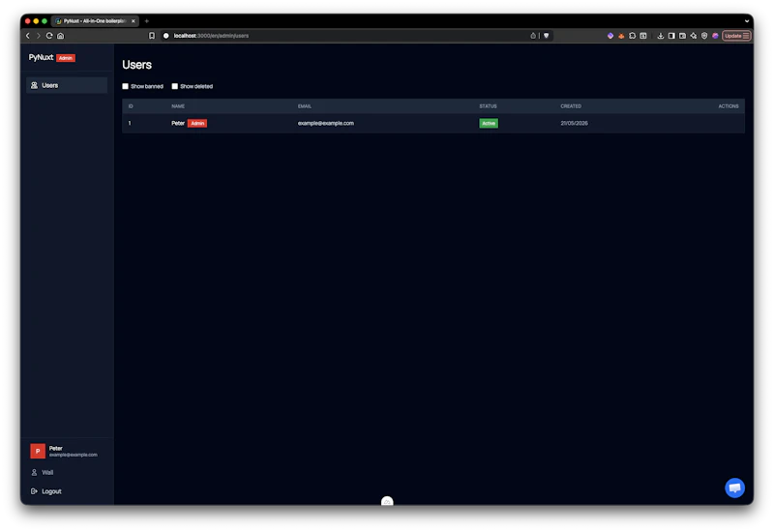Click the person icon beside Wall
The height and width of the screenshot is (532, 774).
point(34,472)
